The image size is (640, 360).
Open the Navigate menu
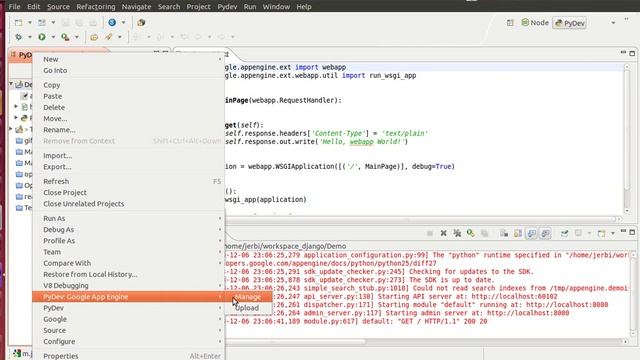pos(136,7)
